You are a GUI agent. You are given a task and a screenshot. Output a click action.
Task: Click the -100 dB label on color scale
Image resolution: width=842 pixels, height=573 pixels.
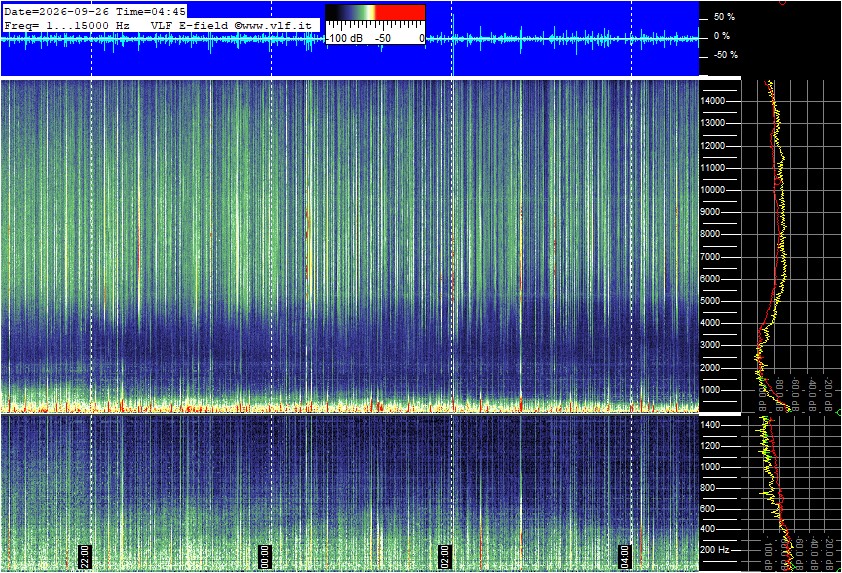[344, 39]
